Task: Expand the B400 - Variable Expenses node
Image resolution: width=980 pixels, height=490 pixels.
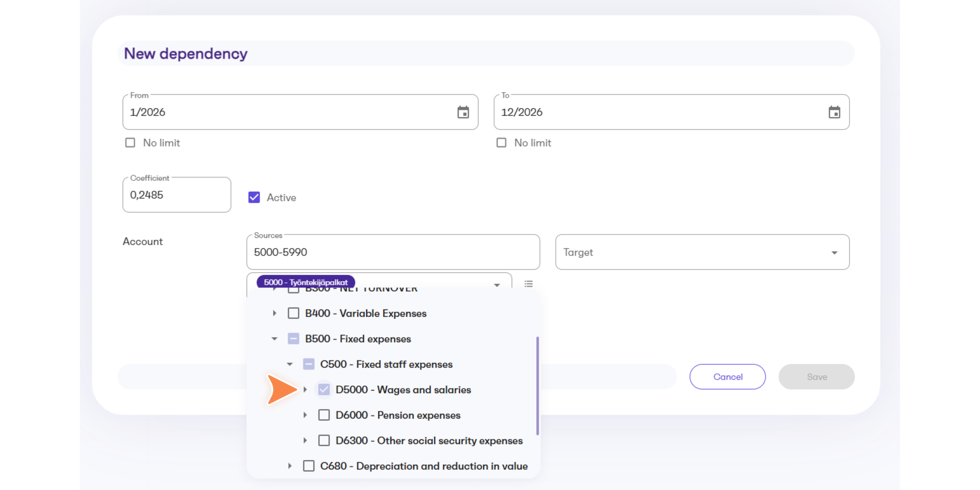Action: tap(274, 313)
